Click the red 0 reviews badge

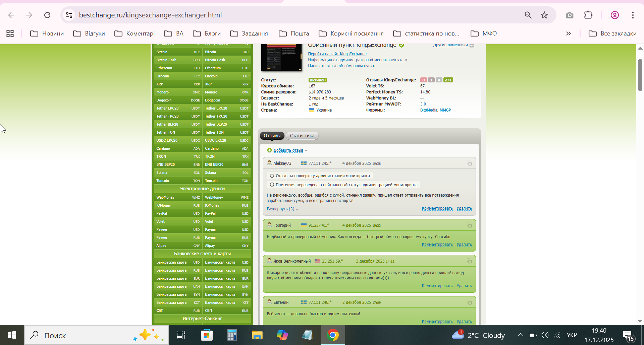(424, 80)
